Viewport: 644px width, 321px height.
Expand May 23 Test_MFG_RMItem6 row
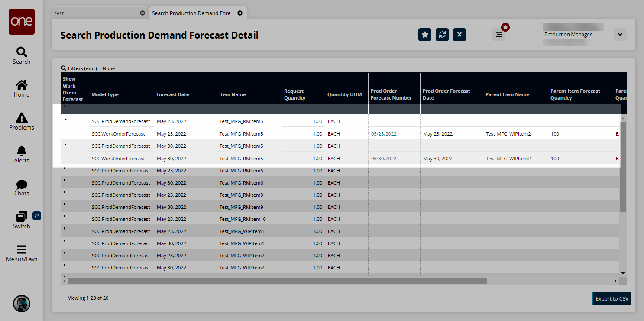pos(65,168)
